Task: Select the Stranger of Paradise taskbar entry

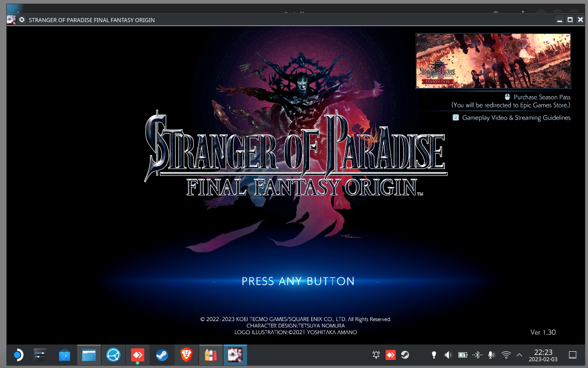Action: pos(235,355)
